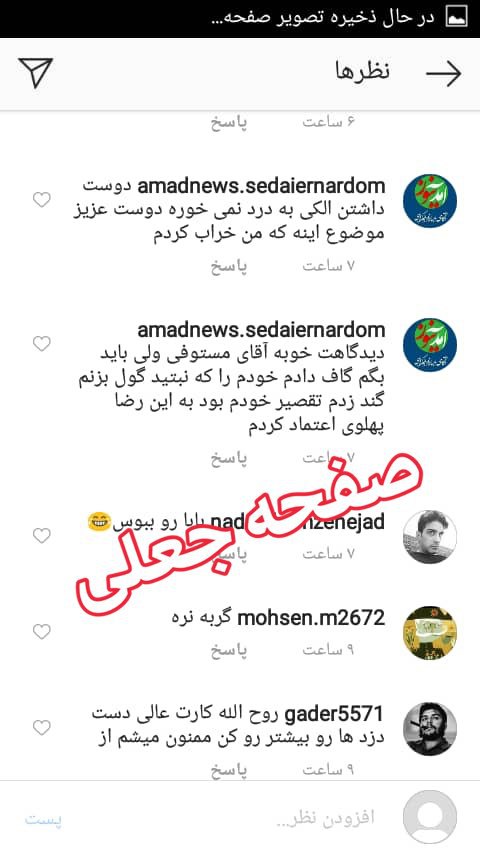480x854 pixels.
Task: View mohsen.m2672 profile avatar
Action: point(430,633)
